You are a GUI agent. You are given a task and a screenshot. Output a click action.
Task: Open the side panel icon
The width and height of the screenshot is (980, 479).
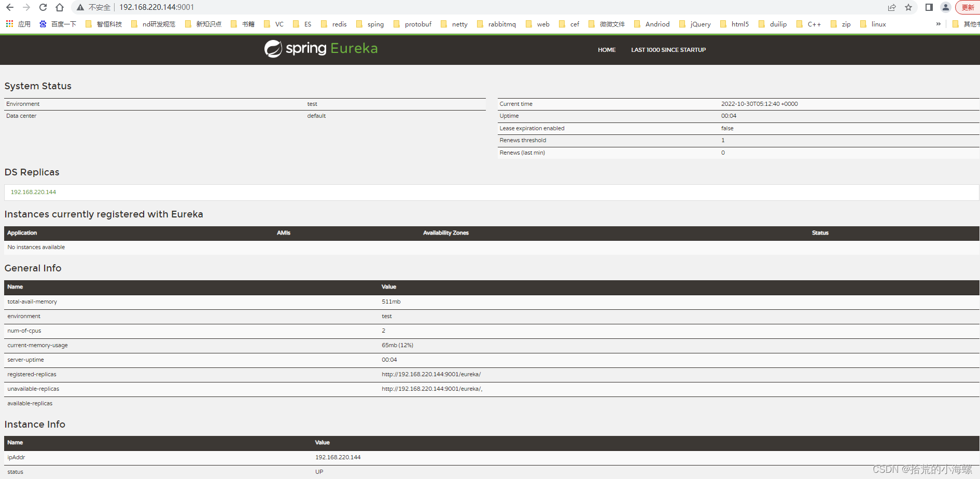[929, 7]
